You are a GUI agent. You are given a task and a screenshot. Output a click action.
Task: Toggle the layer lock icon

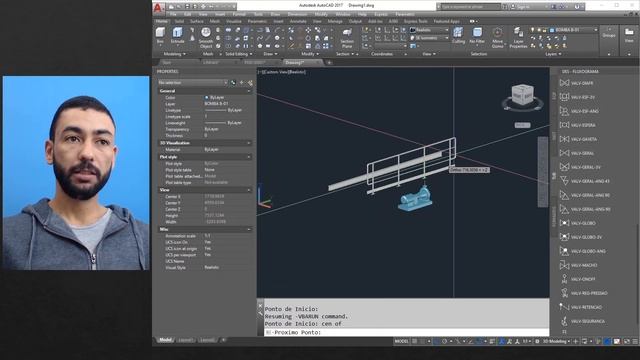(545, 30)
